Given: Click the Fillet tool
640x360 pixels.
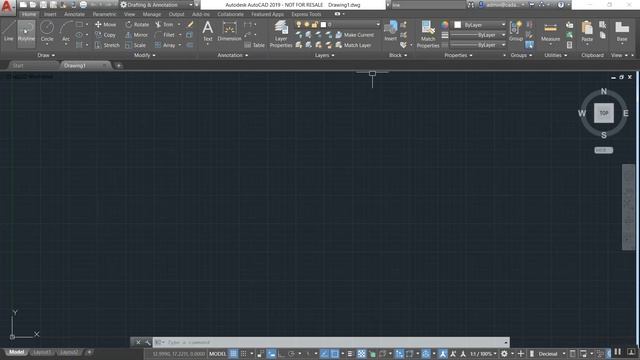Looking at the screenshot, I should click(164, 35).
